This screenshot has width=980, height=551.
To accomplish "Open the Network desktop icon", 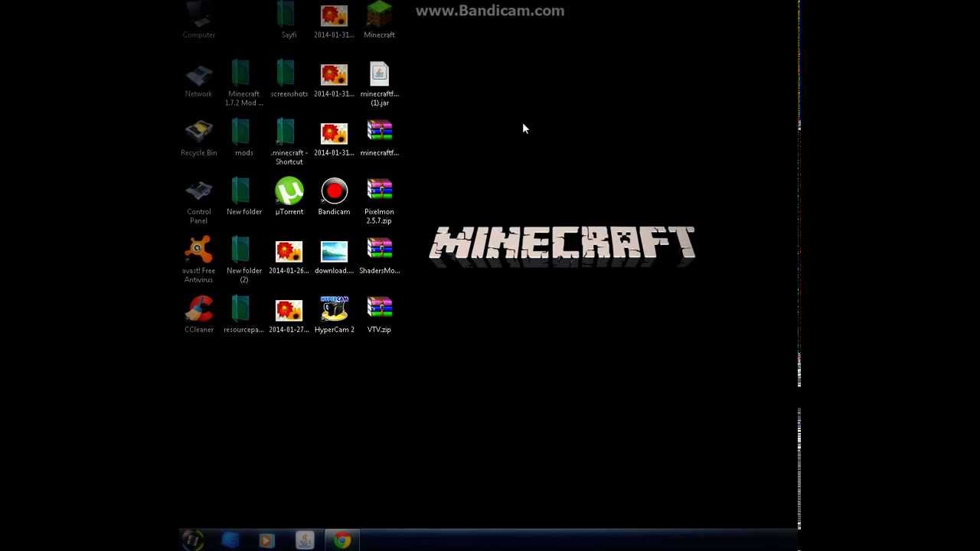I will [199, 79].
